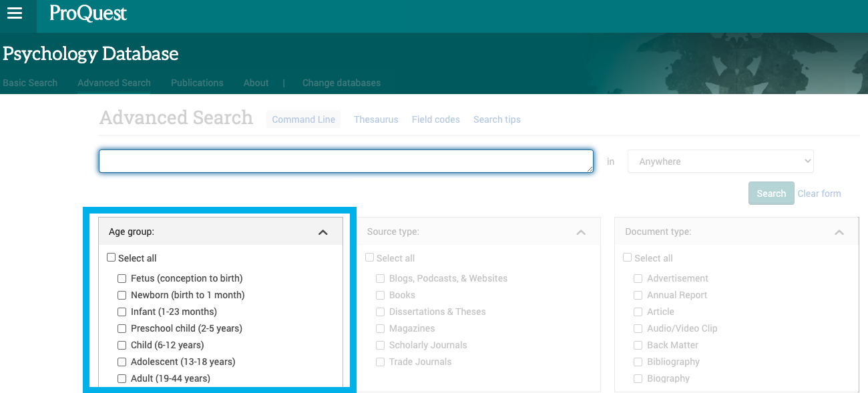This screenshot has width=868, height=393.
Task: Enable Scholarly Journals source type
Action: click(380, 345)
